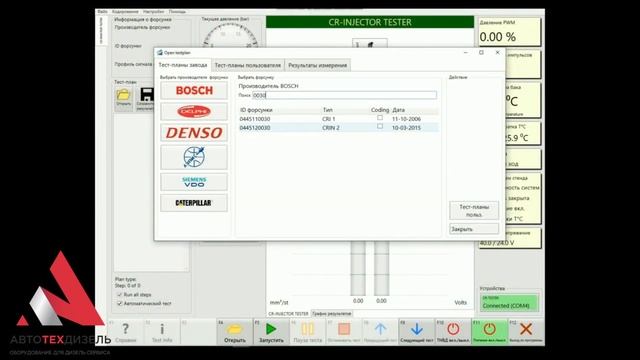Select the DENSO manufacturer logo
Viewport: 640px width, 360px height.
(x=194, y=133)
